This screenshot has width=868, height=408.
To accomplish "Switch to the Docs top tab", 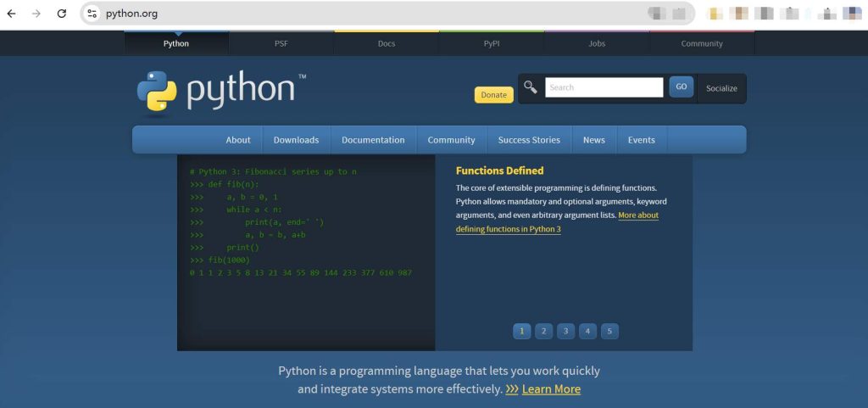I will pos(387,44).
